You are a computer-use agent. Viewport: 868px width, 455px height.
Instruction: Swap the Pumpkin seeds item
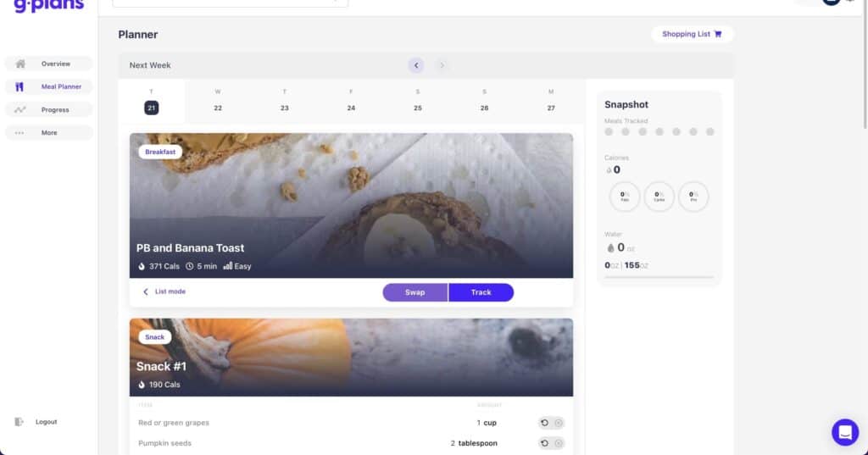pyautogui.click(x=545, y=443)
